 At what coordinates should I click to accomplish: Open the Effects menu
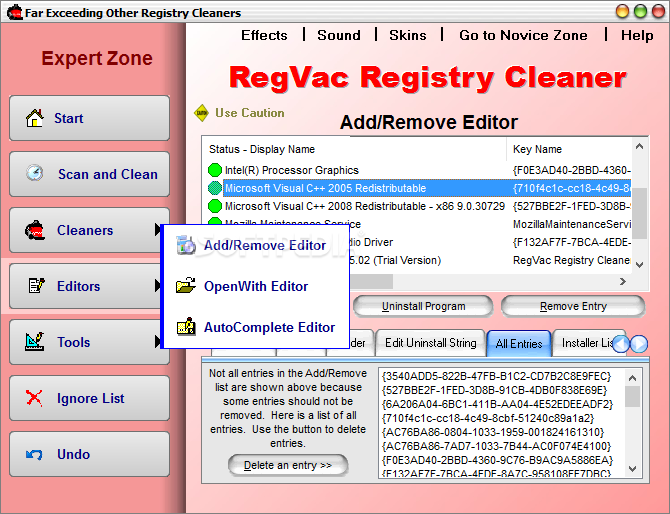264,35
